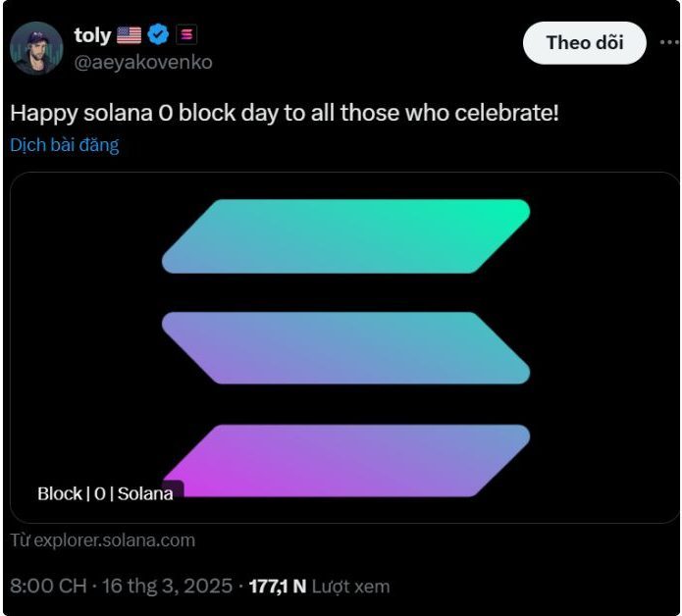Click the top teal bar of Solana logo
This screenshot has height=616, width=682.
tap(345, 235)
